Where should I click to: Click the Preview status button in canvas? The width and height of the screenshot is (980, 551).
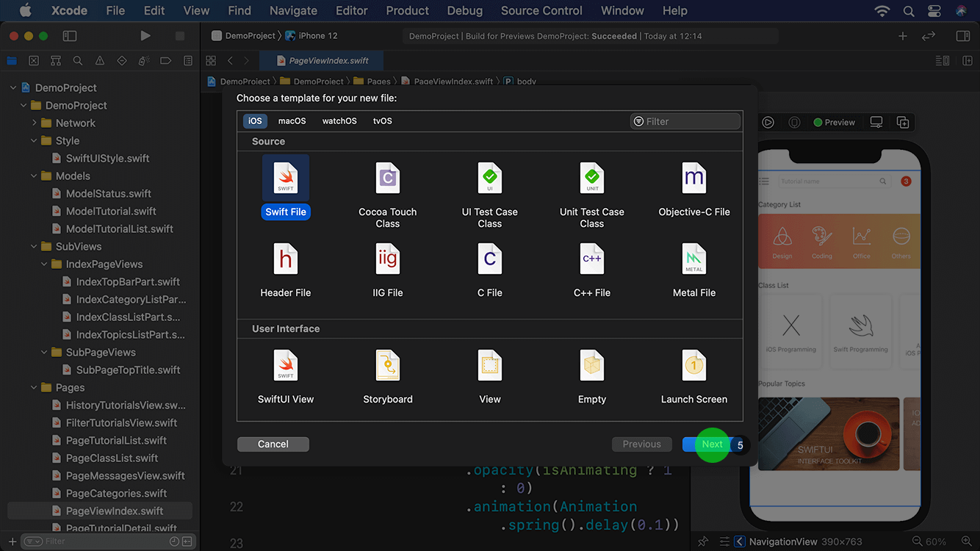tap(834, 122)
